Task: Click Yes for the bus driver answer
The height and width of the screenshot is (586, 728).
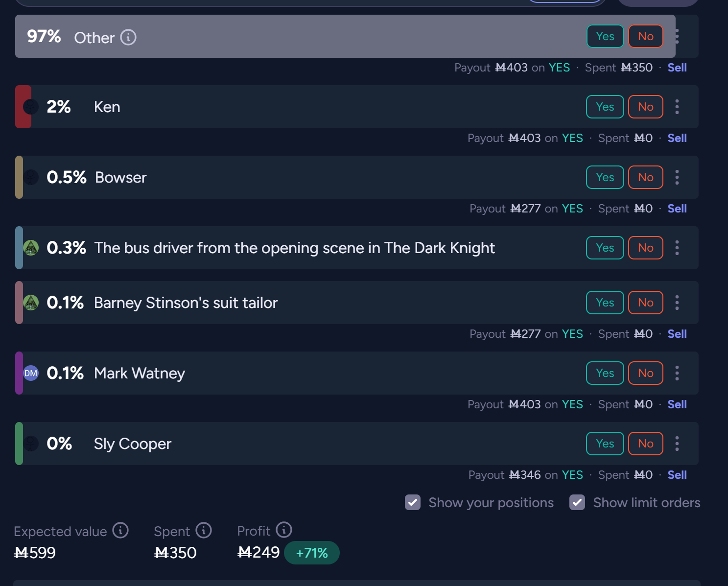Action: click(x=605, y=248)
